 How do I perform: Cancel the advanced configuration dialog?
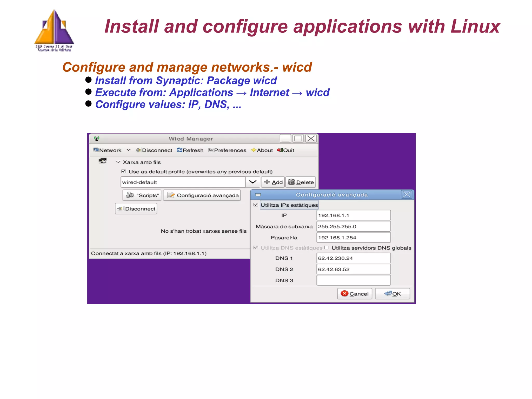pyautogui.click(x=355, y=294)
